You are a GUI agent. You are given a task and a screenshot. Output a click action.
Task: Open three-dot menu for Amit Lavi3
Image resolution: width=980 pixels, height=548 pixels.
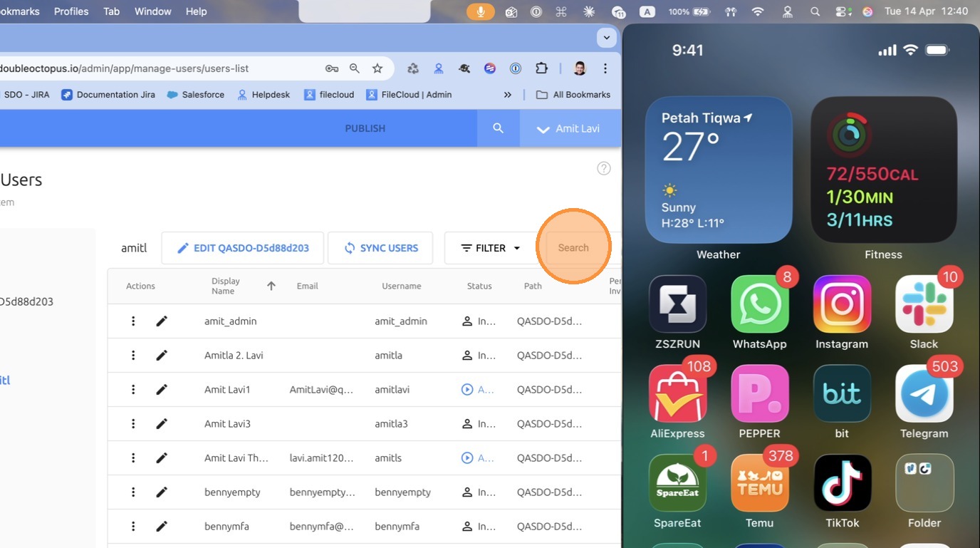point(133,424)
